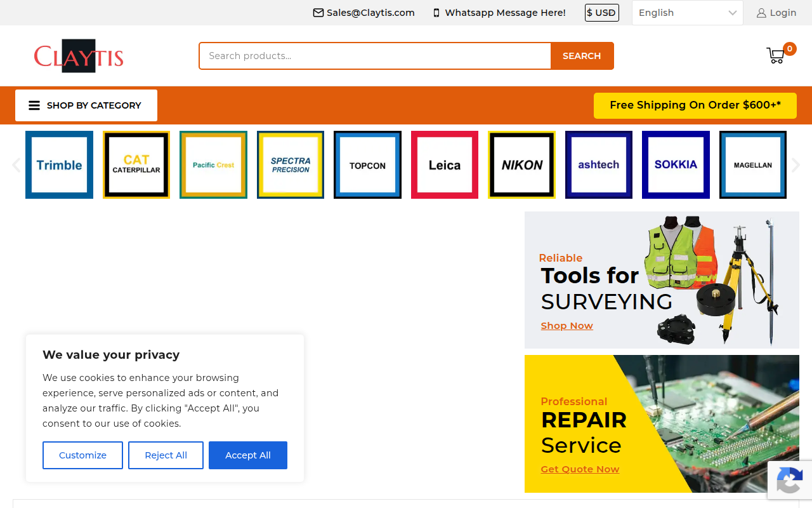This screenshot has height=508, width=812.
Task: Focus the Search products field
Action: click(375, 56)
